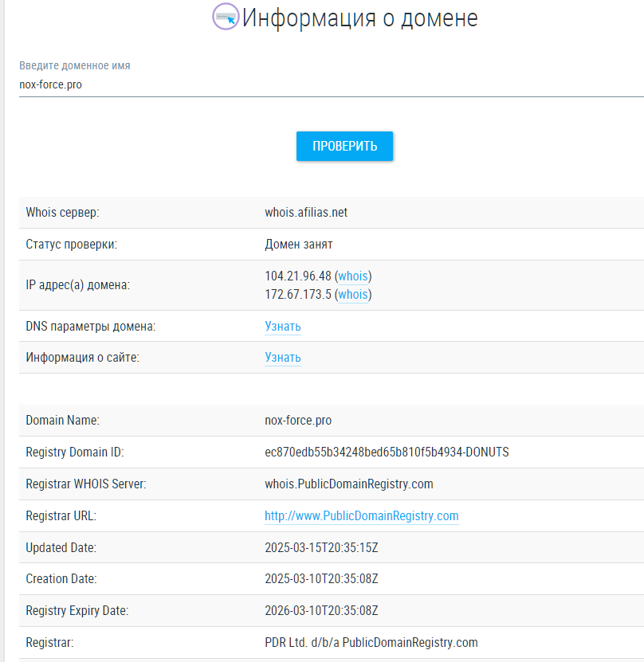Viewport: 644px width, 662px height.
Task: Click the Информация о сайте label
Action: coord(82,358)
